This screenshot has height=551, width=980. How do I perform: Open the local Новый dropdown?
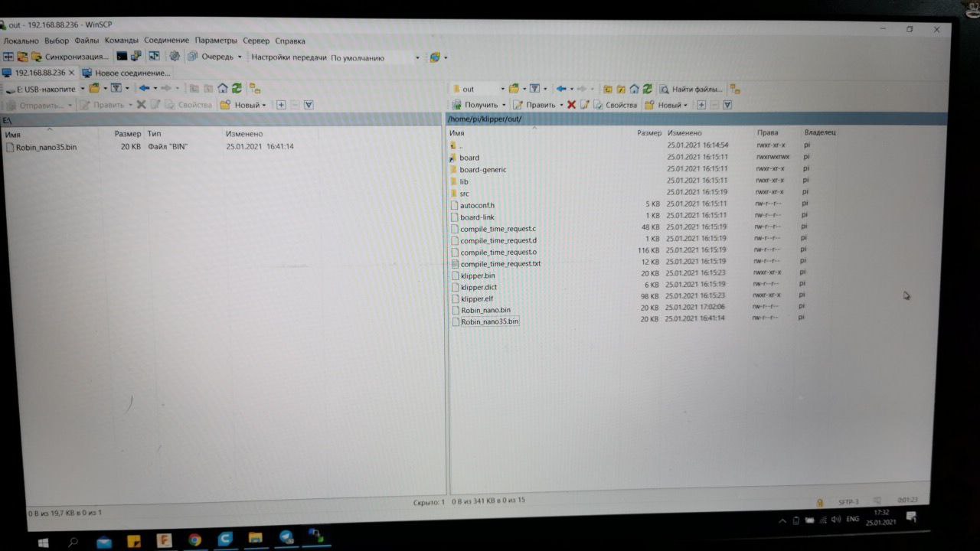point(243,105)
